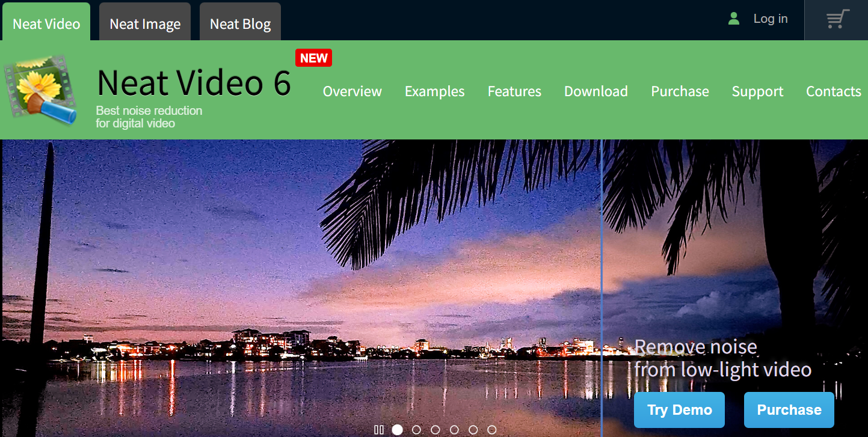Image resolution: width=868 pixels, height=437 pixels.
Task: Click the blue Purchase button on the slide
Action: [x=789, y=410]
